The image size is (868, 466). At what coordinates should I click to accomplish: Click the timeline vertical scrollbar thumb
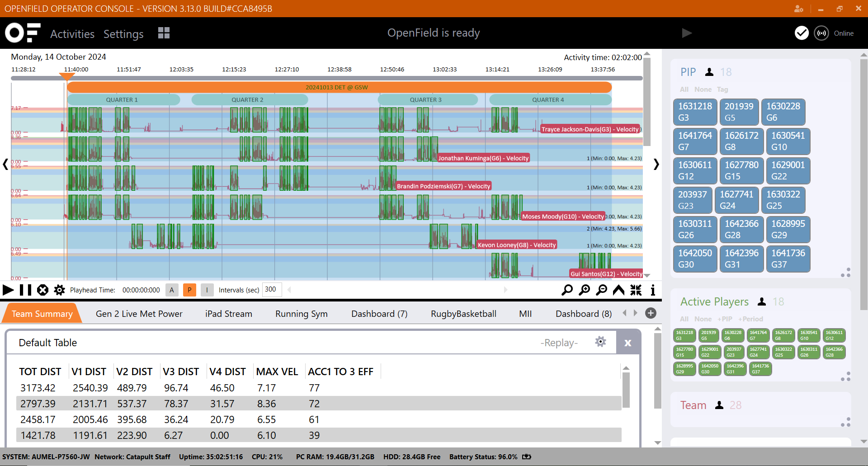[x=647, y=102]
